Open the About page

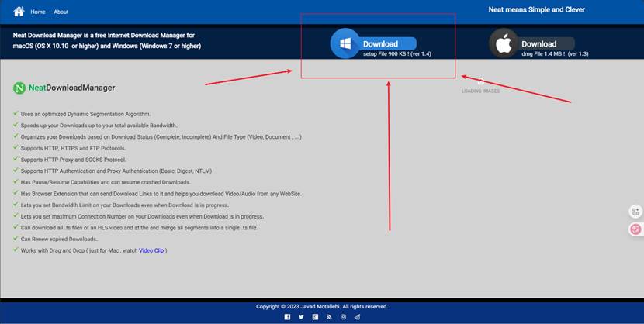(61, 12)
